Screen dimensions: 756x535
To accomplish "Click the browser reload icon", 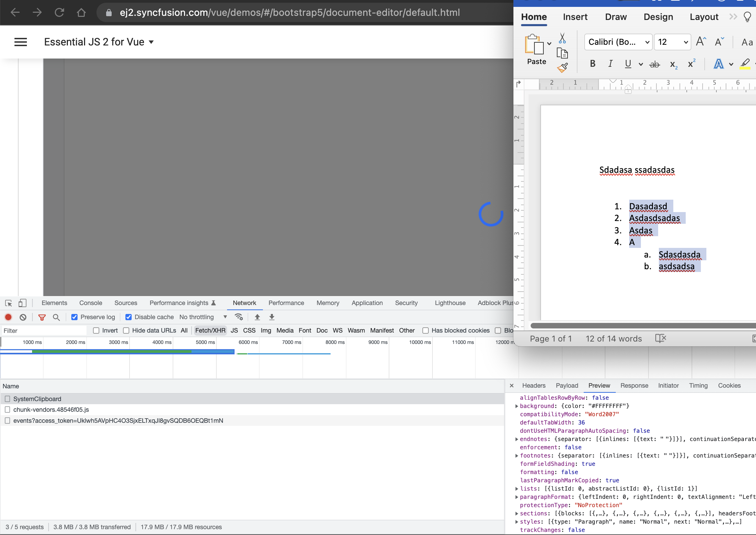I will point(59,13).
